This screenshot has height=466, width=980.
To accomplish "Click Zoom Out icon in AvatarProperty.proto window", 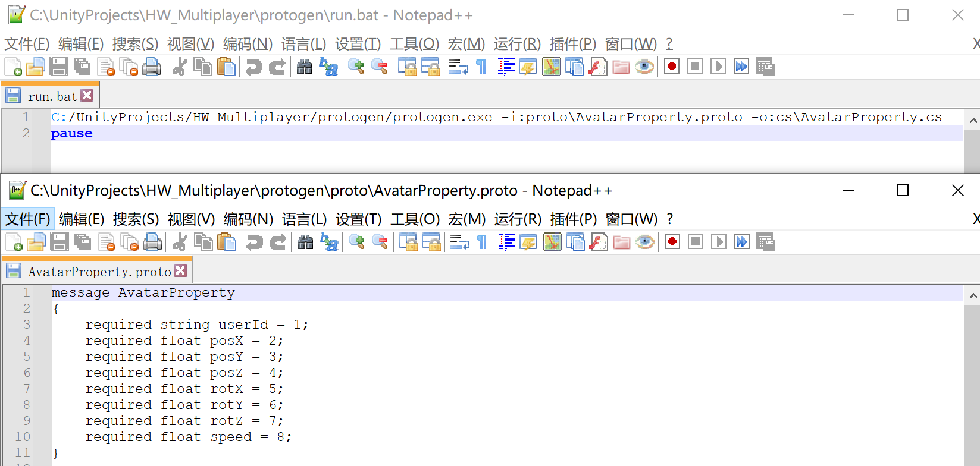I will tap(380, 242).
